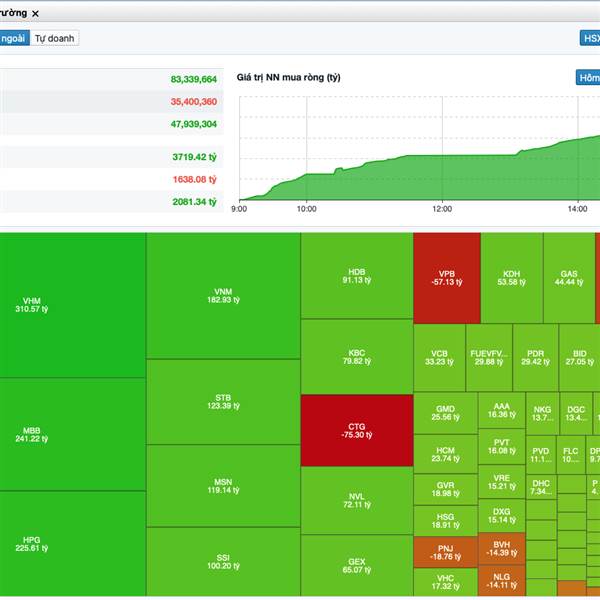Open the NVL 72.11 tỷ tile

point(357,501)
